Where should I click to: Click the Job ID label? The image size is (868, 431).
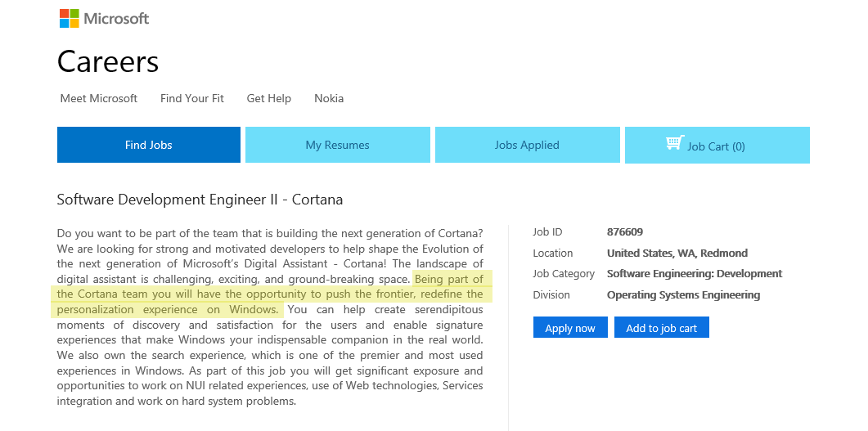click(x=547, y=231)
